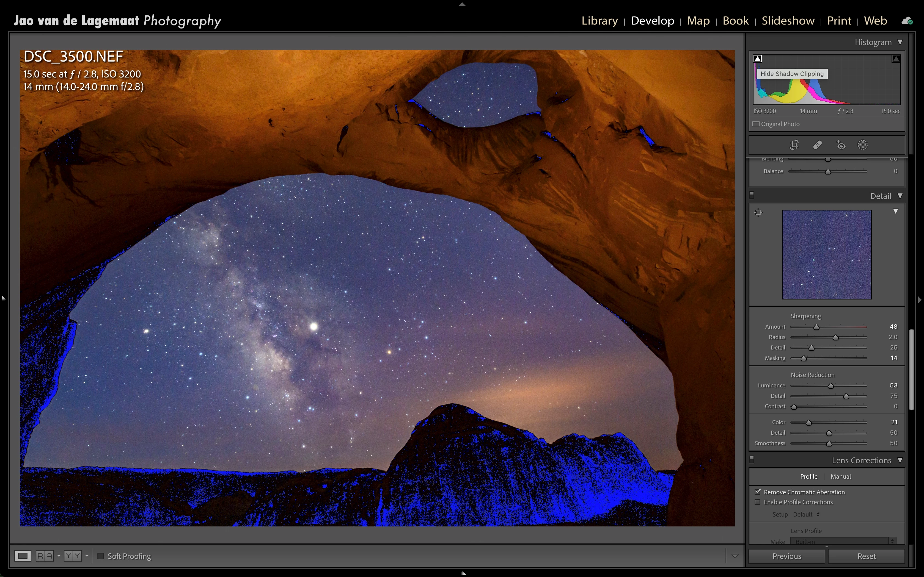This screenshot has height=577, width=924.
Task: Click the Reset button
Action: coord(866,556)
